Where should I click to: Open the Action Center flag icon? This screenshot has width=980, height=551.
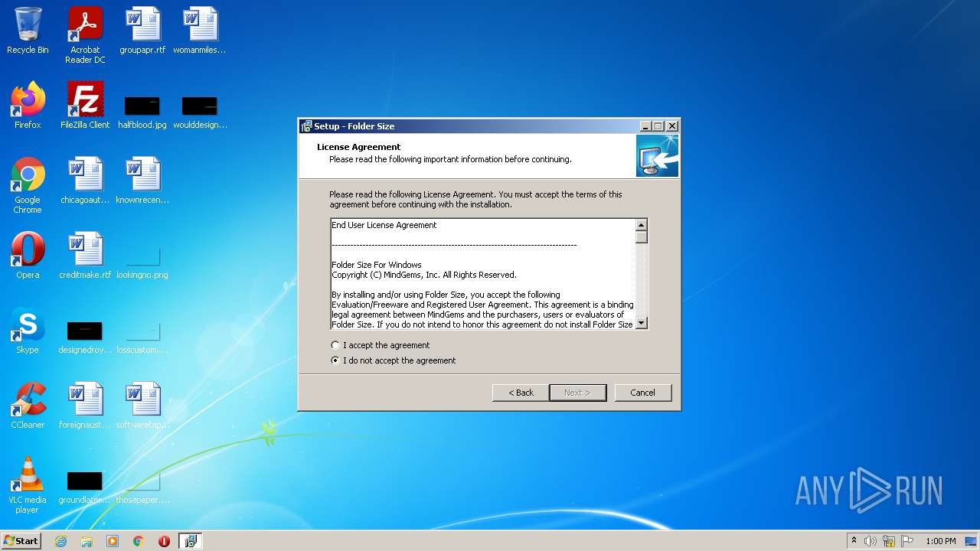coord(907,541)
